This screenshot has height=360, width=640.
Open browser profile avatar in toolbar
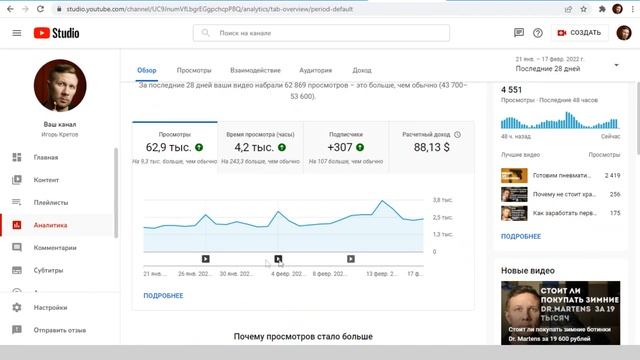(617, 9)
